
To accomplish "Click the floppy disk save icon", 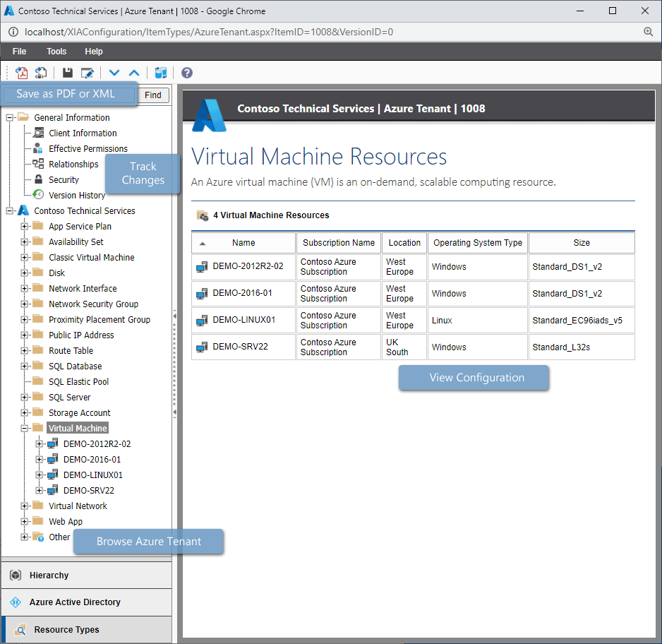I will pos(68,73).
